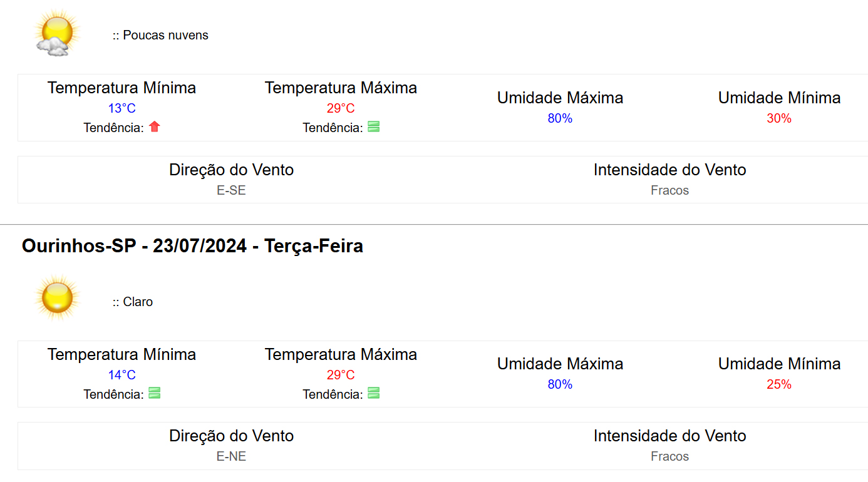
Task: Click the red upward trend arrow
Action: 155,127
